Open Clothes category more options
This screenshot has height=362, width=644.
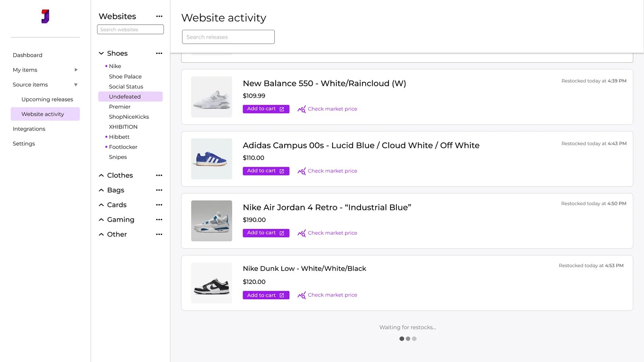(x=159, y=175)
